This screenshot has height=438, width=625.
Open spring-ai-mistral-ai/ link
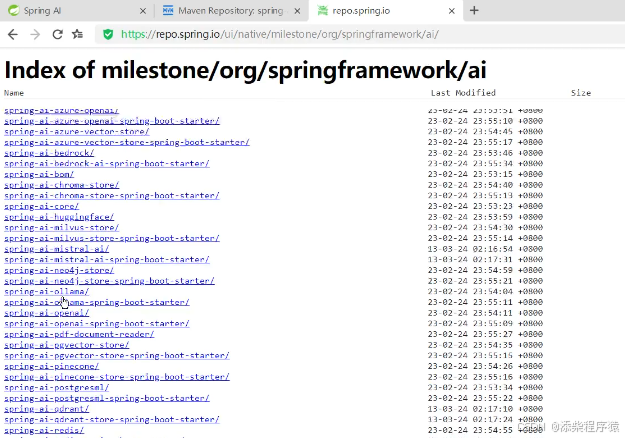click(56, 249)
